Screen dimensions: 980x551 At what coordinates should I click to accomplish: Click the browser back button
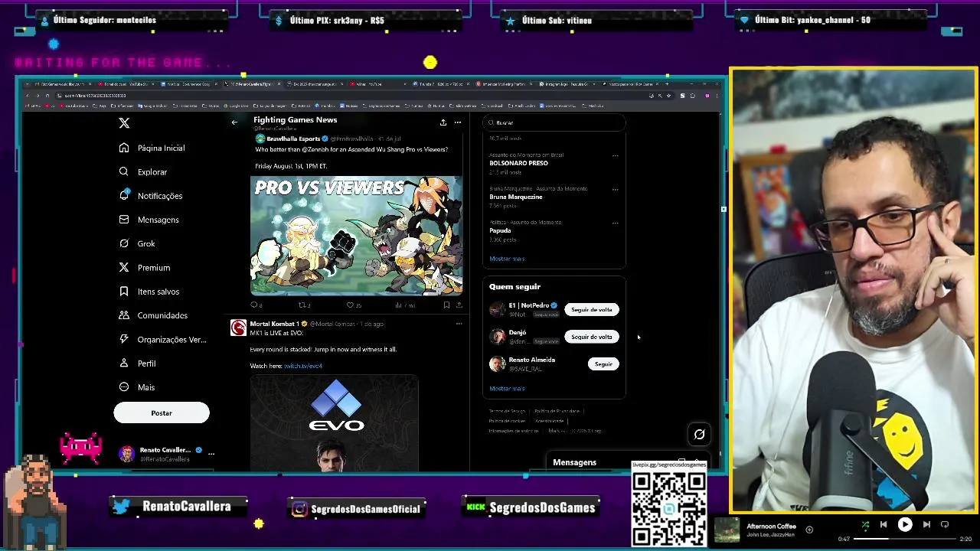pyautogui.click(x=28, y=96)
